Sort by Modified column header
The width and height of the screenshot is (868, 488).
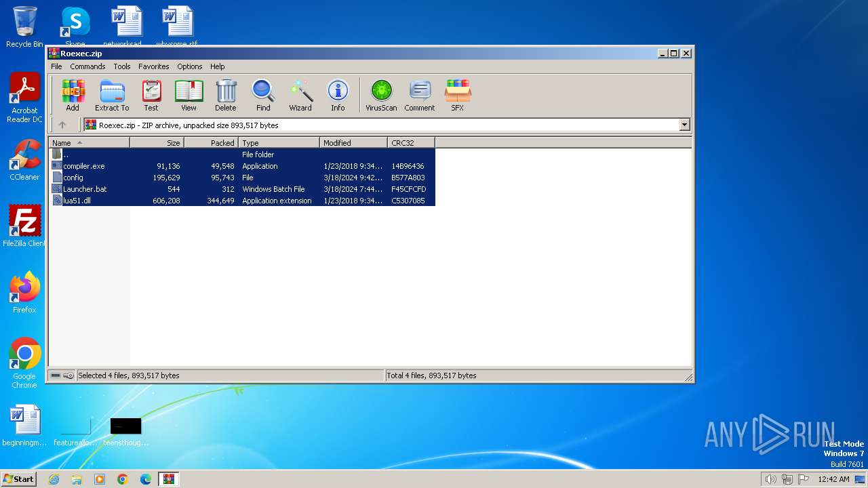click(354, 143)
